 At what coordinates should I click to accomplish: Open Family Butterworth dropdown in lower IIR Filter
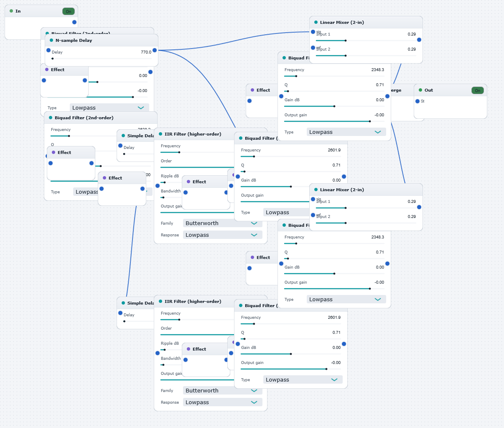coord(222,391)
